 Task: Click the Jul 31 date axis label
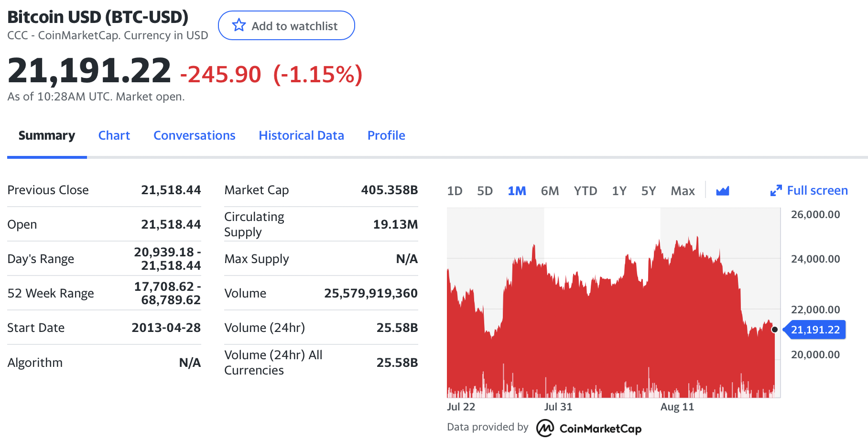point(558,407)
